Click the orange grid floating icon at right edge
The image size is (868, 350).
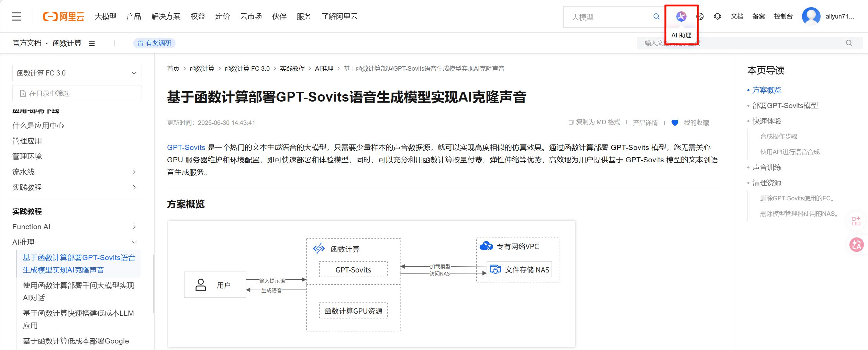click(x=856, y=221)
